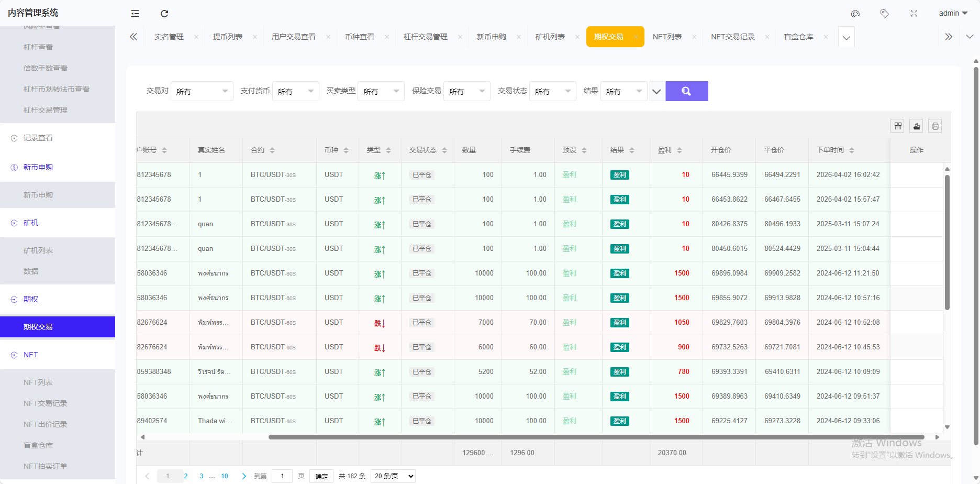Image resolution: width=980 pixels, height=484 pixels.
Task: Sort by 结果 column arrows
Action: coord(632,150)
